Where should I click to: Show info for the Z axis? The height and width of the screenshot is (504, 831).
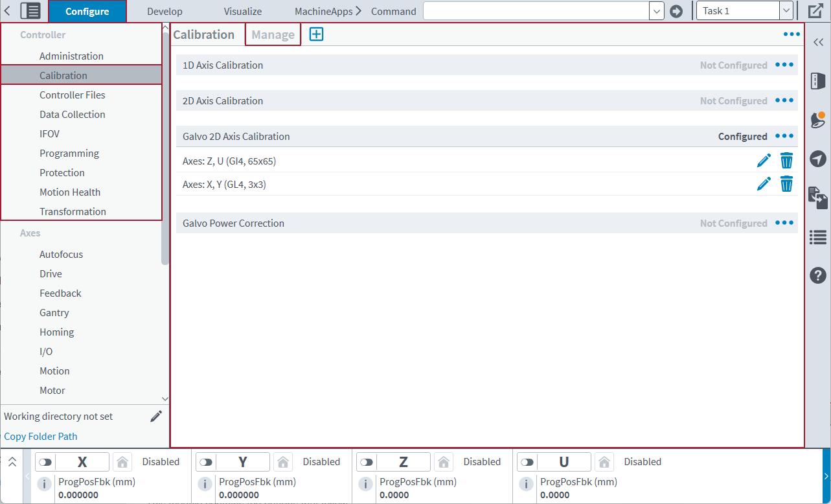tap(365, 484)
